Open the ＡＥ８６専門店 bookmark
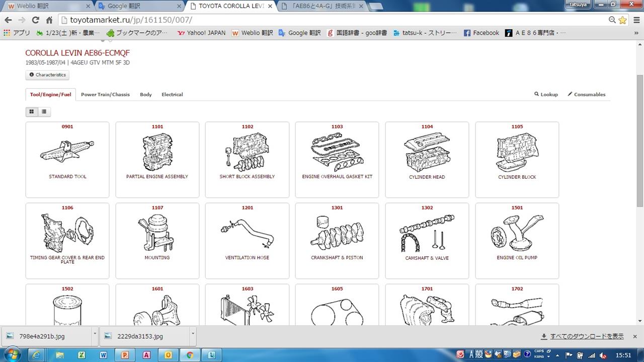The image size is (644, 362). coord(535,33)
